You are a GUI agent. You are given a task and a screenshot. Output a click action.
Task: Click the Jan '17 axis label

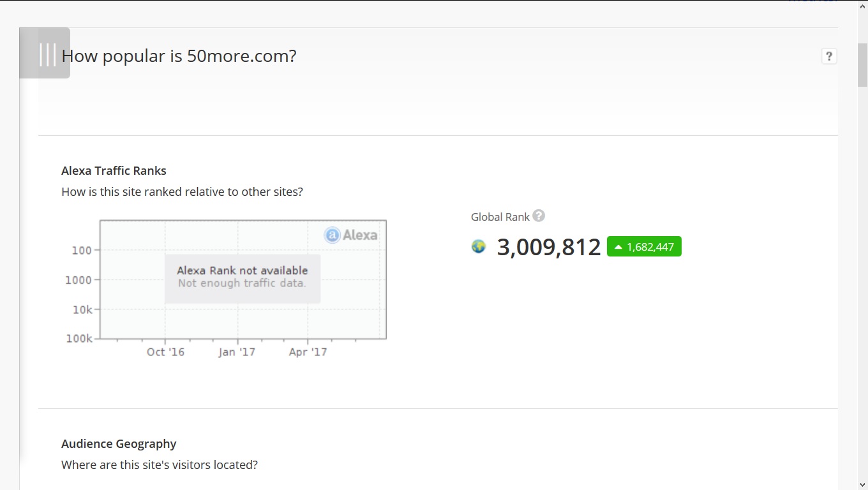point(237,352)
